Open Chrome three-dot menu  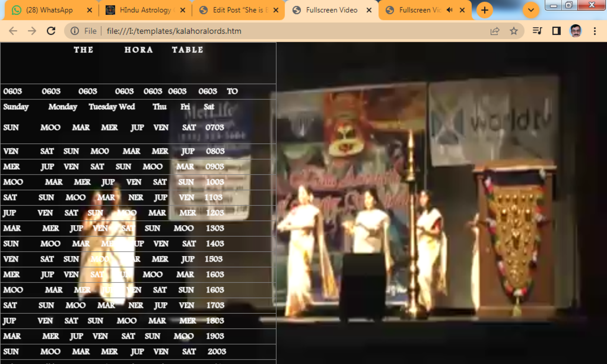pos(595,31)
